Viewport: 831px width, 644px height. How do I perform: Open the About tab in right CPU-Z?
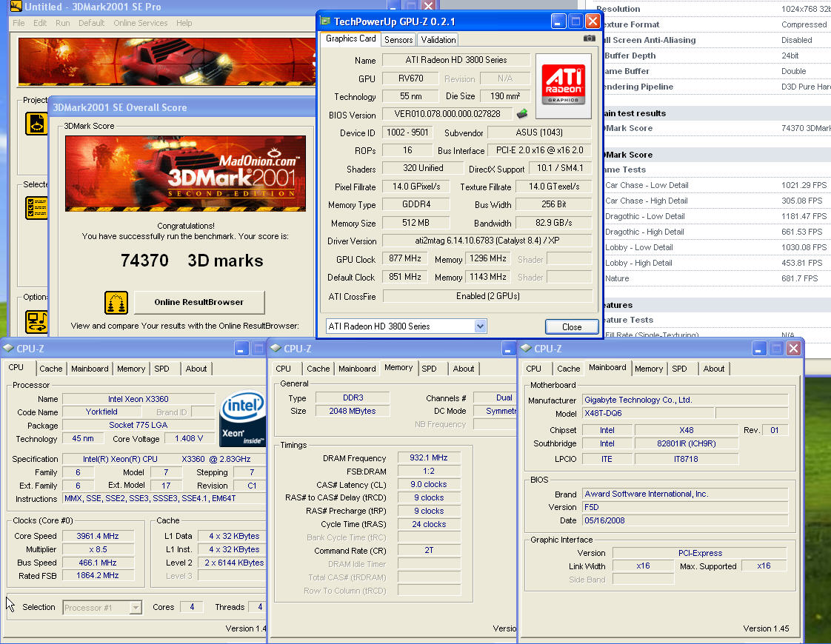(x=714, y=369)
